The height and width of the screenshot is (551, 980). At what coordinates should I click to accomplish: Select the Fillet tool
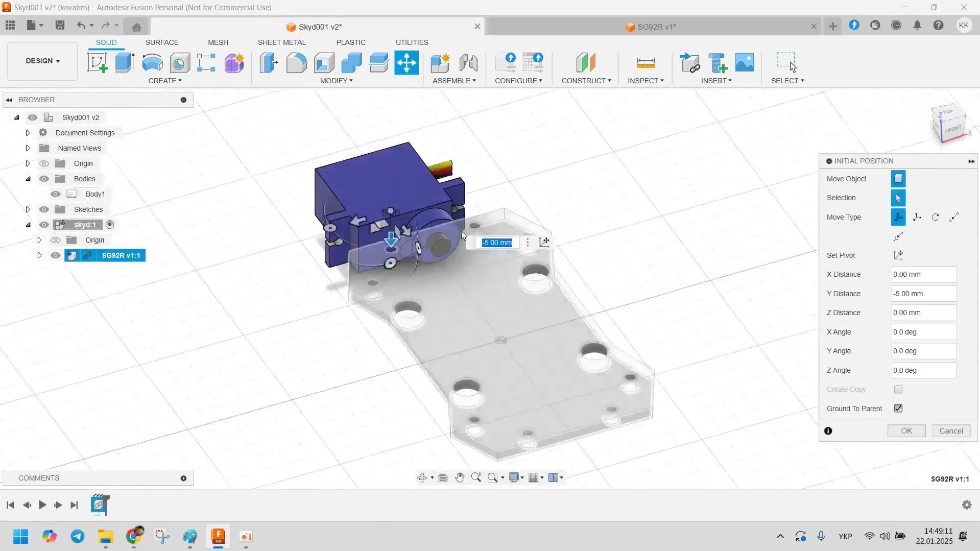click(x=297, y=63)
